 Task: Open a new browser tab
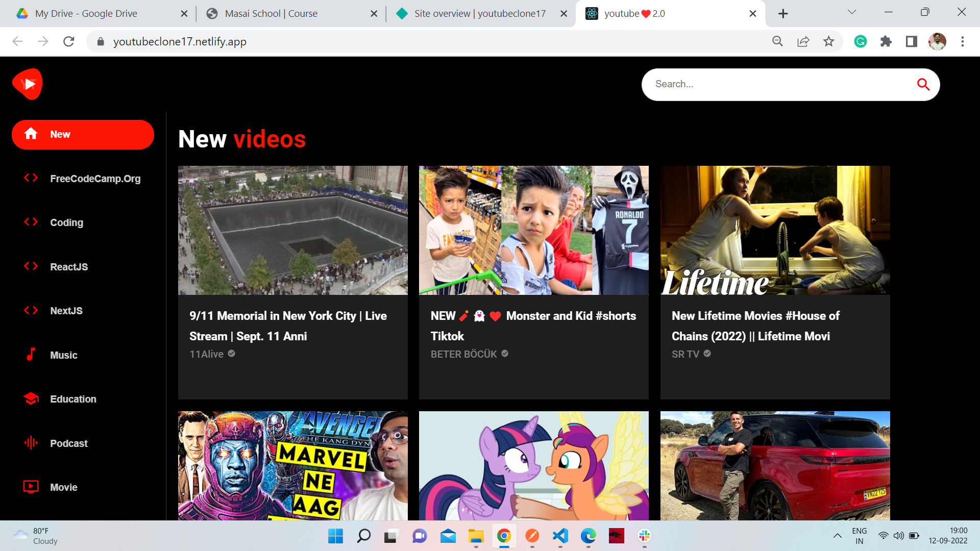783,14
